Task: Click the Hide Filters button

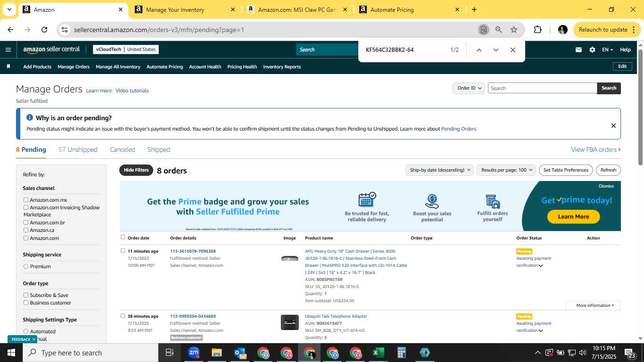Action: tap(136, 170)
